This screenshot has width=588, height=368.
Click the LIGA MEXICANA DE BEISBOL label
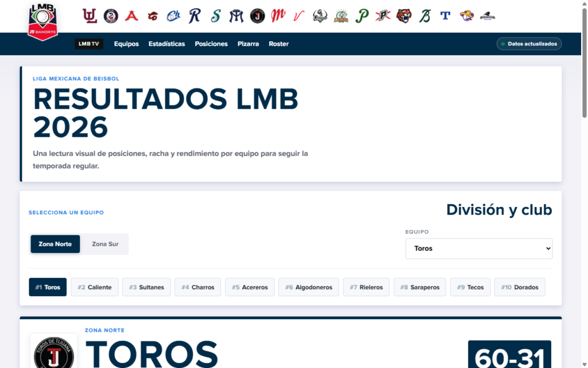[76, 78]
